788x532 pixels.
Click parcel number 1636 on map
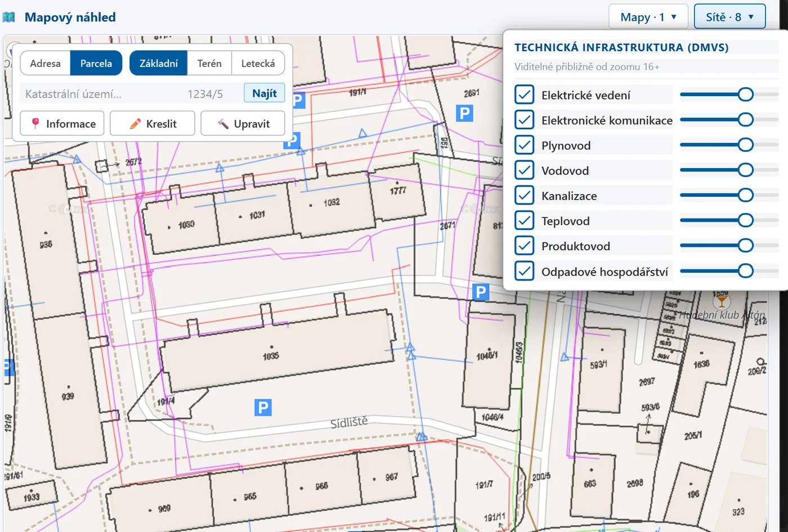click(x=701, y=364)
